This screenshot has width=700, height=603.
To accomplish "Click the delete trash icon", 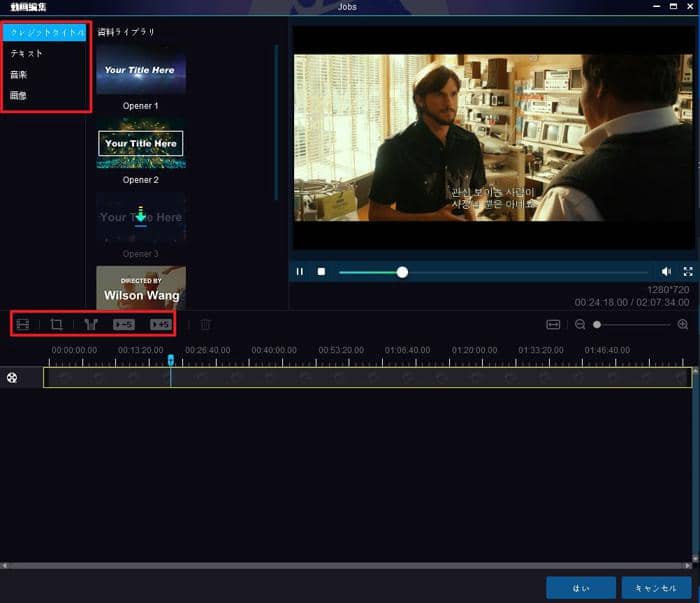I will (205, 324).
